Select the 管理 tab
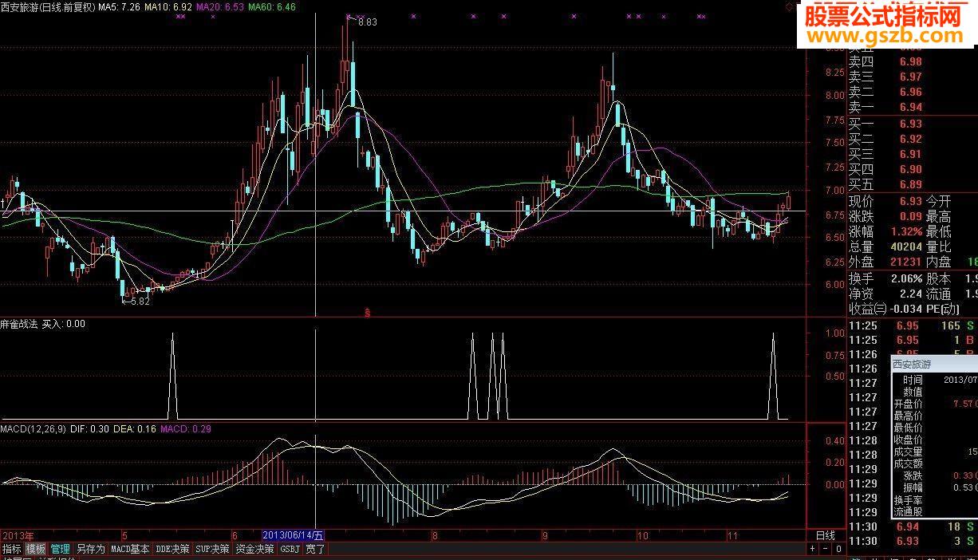 pyautogui.click(x=61, y=549)
